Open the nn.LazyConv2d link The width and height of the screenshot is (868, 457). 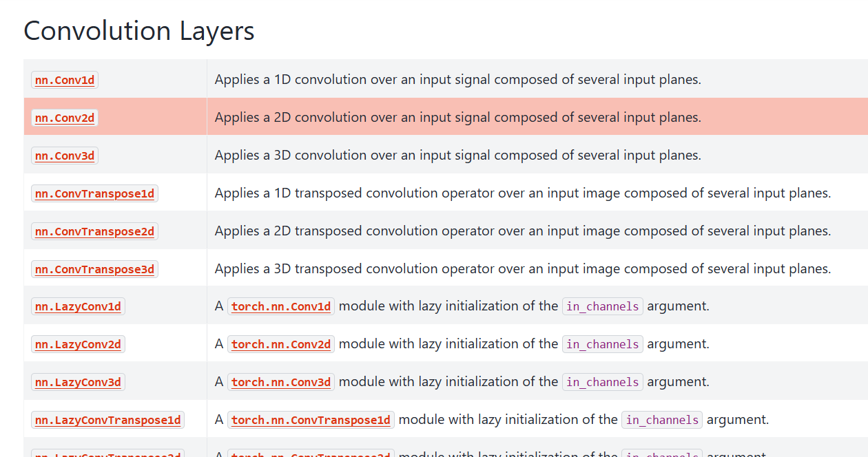[78, 344]
